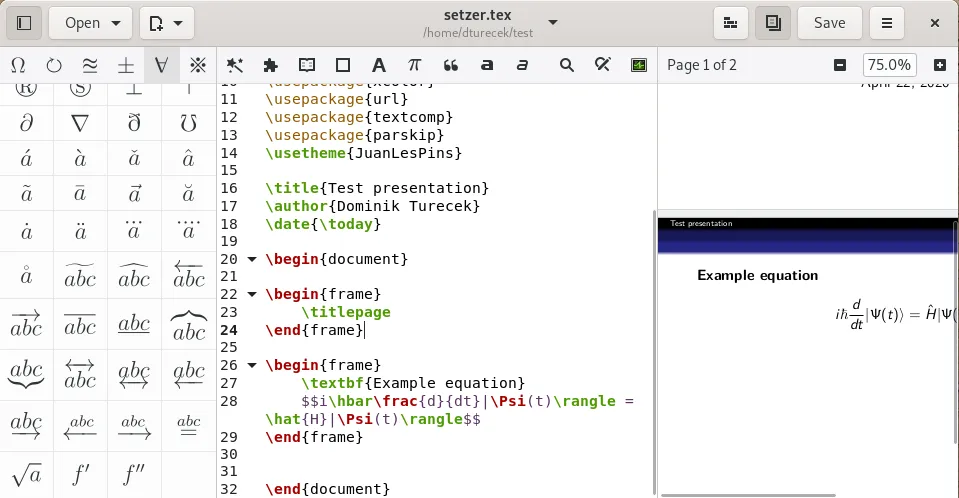Zoom out the PDF preview

(840, 65)
